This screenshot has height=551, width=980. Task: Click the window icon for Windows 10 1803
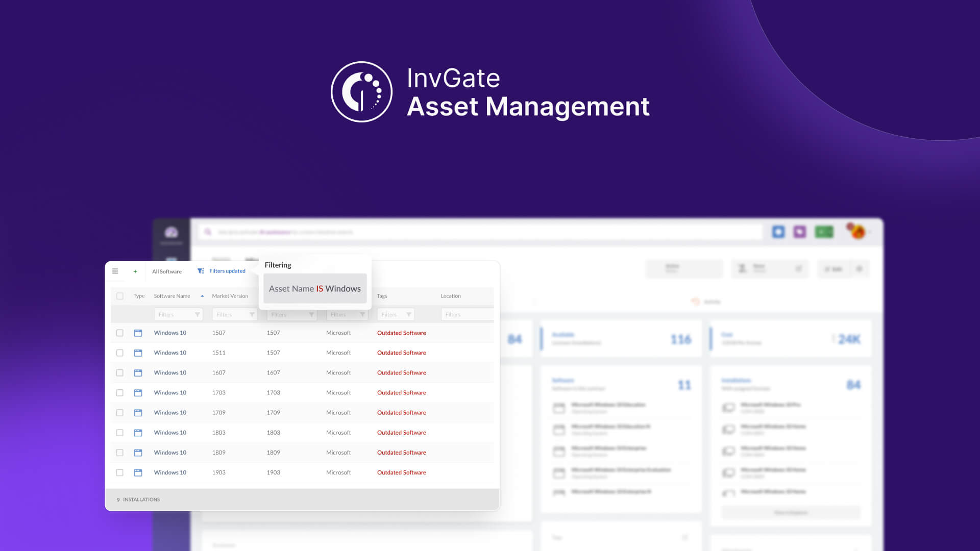138,433
